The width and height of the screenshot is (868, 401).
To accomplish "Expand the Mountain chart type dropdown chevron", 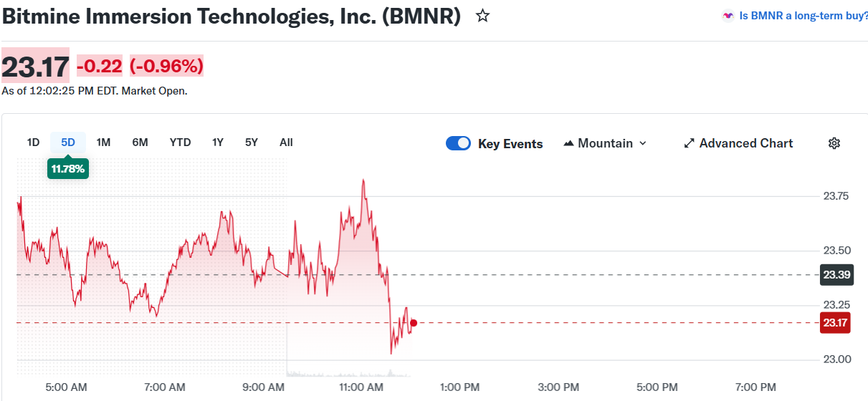I will click(x=643, y=143).
